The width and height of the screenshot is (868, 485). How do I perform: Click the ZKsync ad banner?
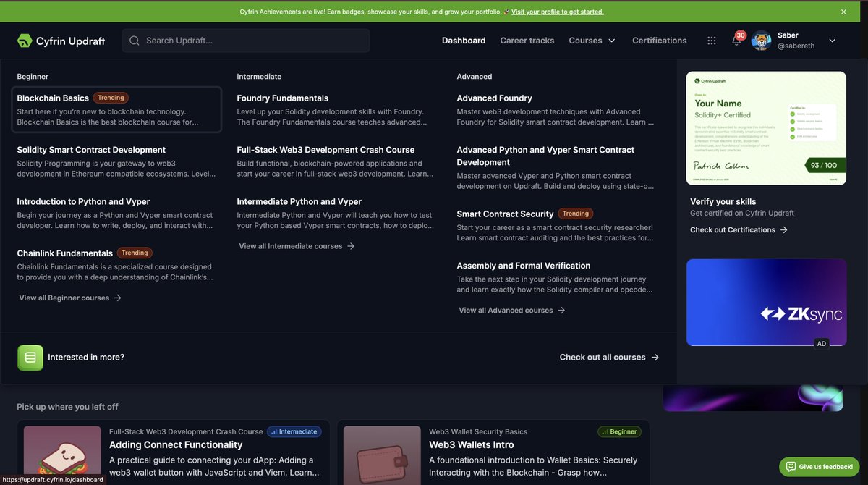pos(766,303)
